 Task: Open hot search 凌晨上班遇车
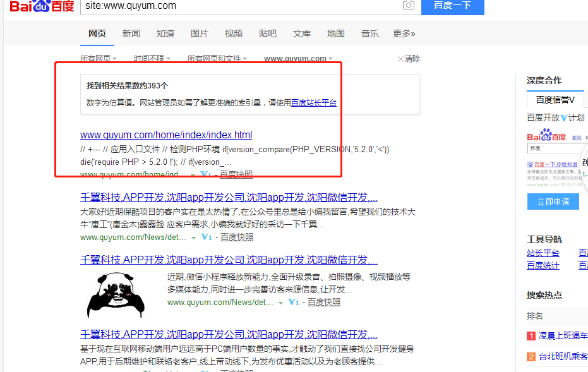563,335
